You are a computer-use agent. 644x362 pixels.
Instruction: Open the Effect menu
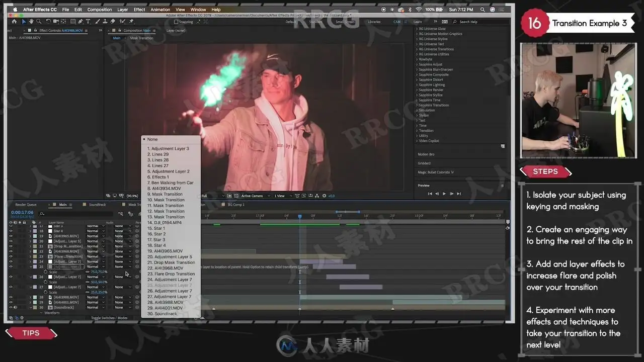pyautogui.click(x=139, y=10)
